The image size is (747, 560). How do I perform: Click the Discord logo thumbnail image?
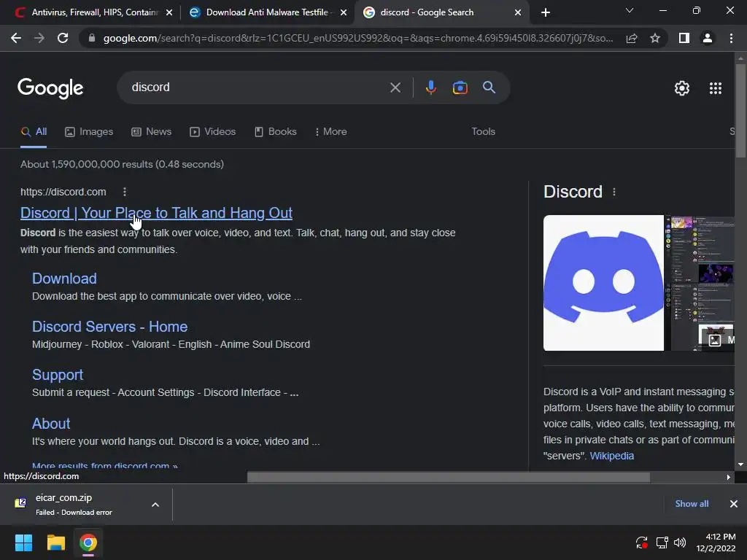(x=603, y=283)
